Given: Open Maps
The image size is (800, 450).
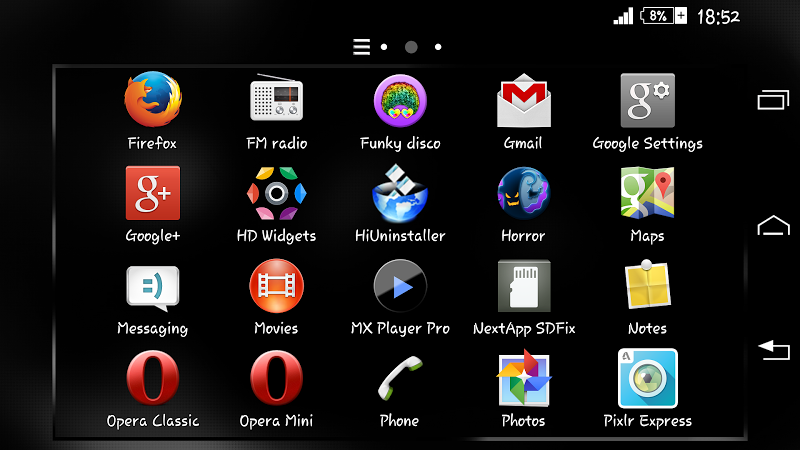Looking at the screenshot, I should click(647, 193).
